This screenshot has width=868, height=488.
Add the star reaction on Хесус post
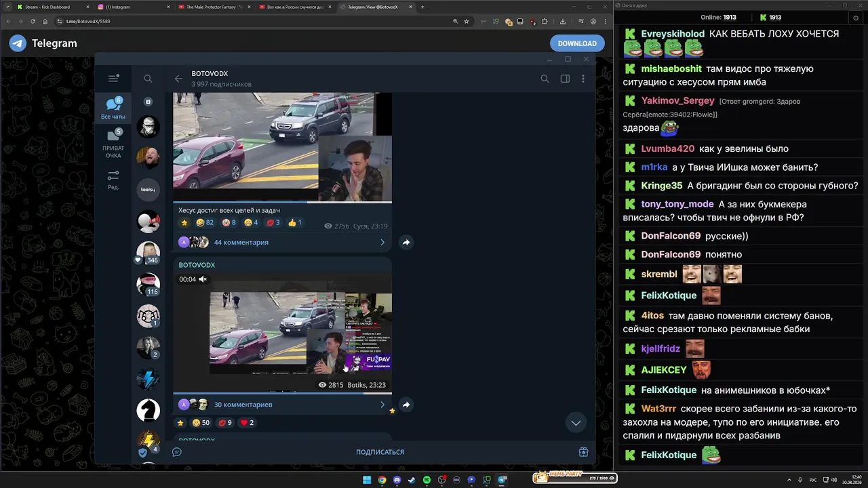click(184, 222)
